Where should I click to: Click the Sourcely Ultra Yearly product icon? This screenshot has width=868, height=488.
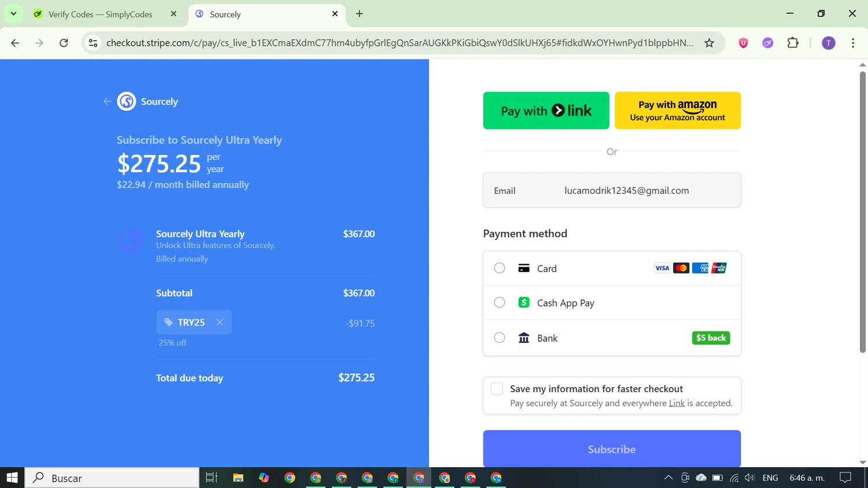click(131, 239)
